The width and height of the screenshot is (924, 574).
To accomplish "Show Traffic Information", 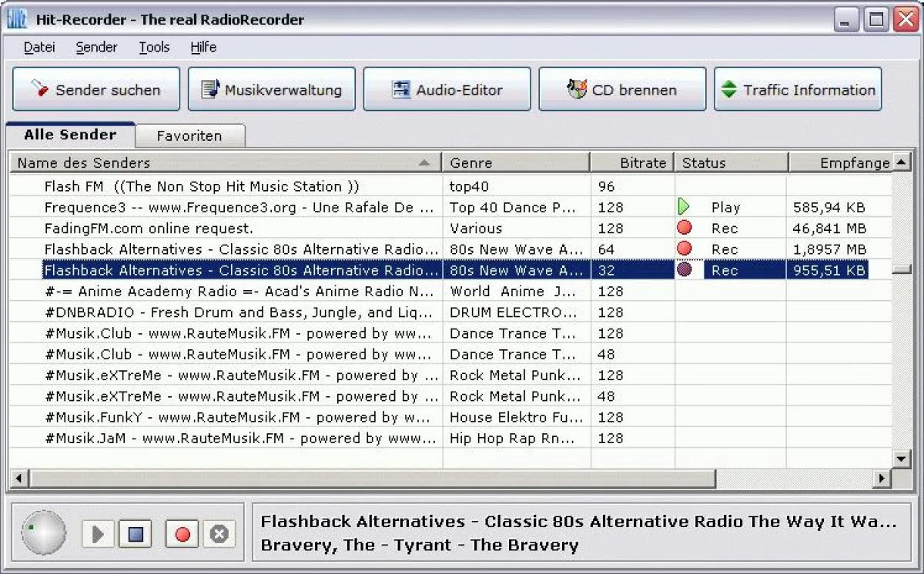I will coord(798,89).
